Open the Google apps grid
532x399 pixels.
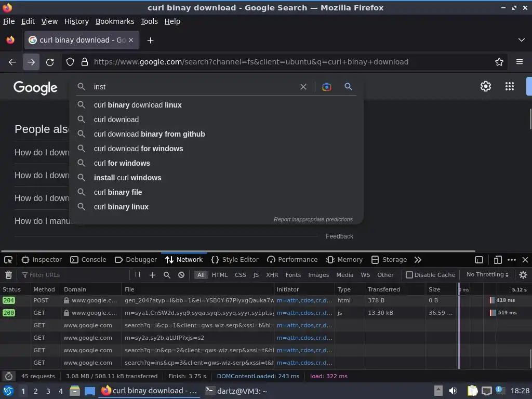pyautogui.click(x=510, y=86)
